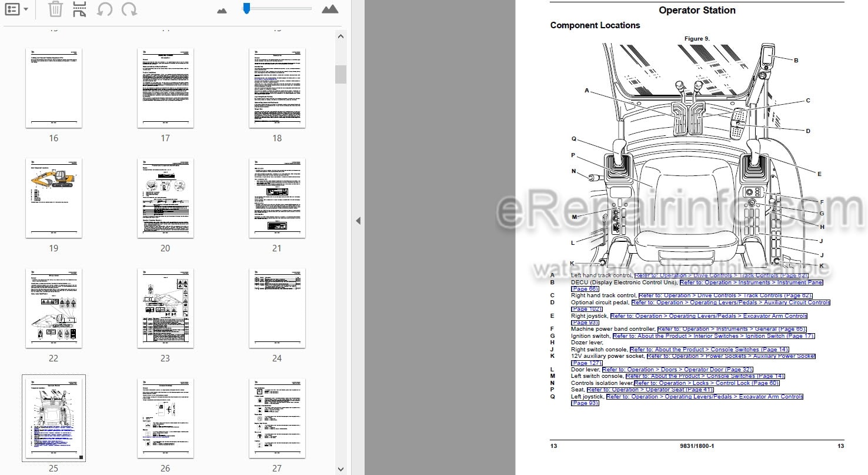
Task: Select page 23 thumbnail
Action: point(165,308)
